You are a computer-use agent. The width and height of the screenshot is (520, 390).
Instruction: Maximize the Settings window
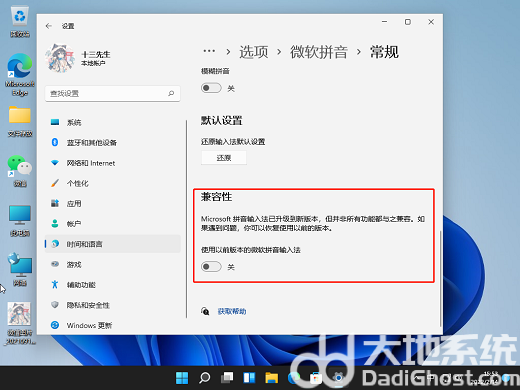point(408,22)
